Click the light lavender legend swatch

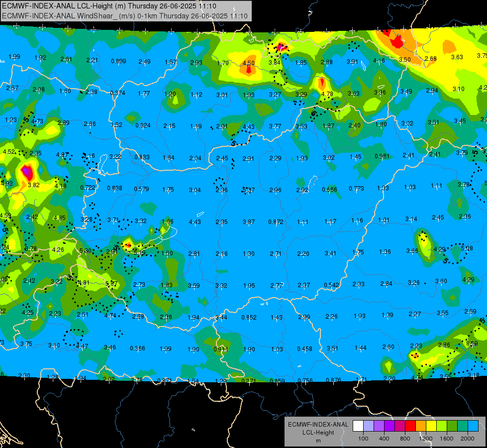369,426
